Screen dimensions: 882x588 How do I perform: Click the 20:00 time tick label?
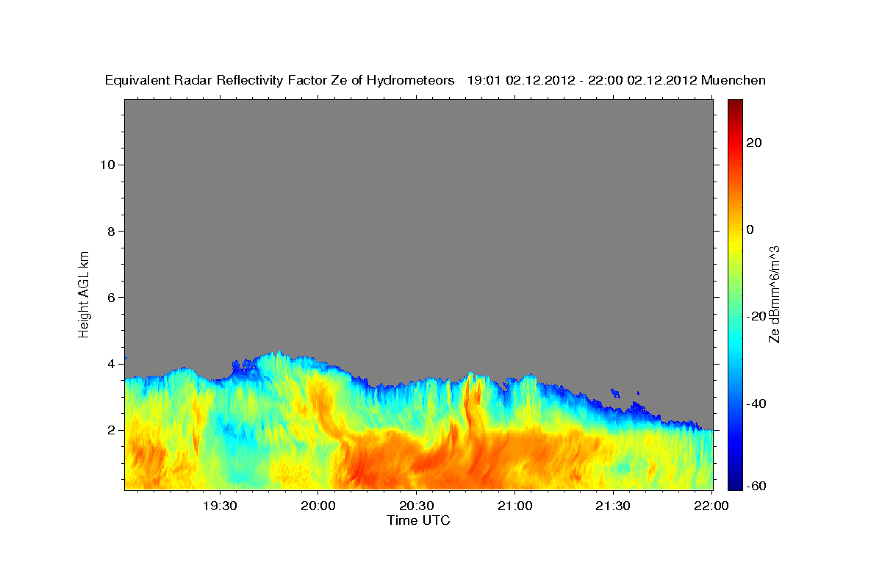[x=318, y=506]
